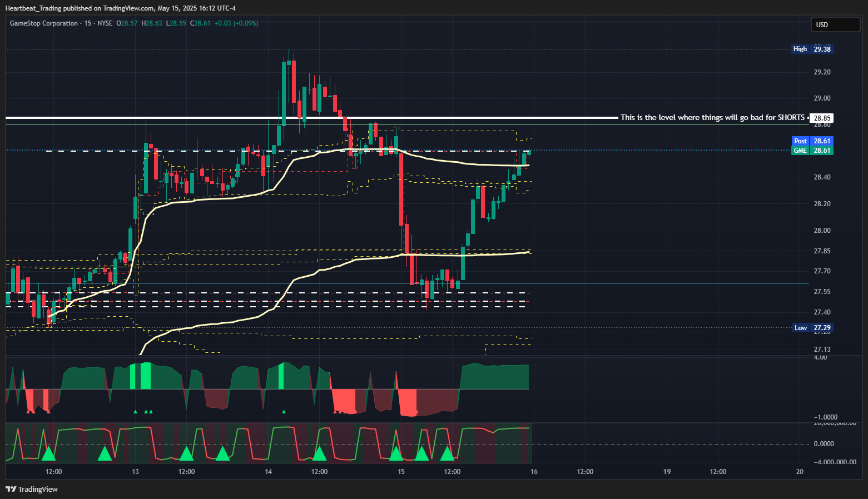Screen dimensions: 868x499
Task: Click the GME 28.61 price tag
Action: click(x=812, y=151)
